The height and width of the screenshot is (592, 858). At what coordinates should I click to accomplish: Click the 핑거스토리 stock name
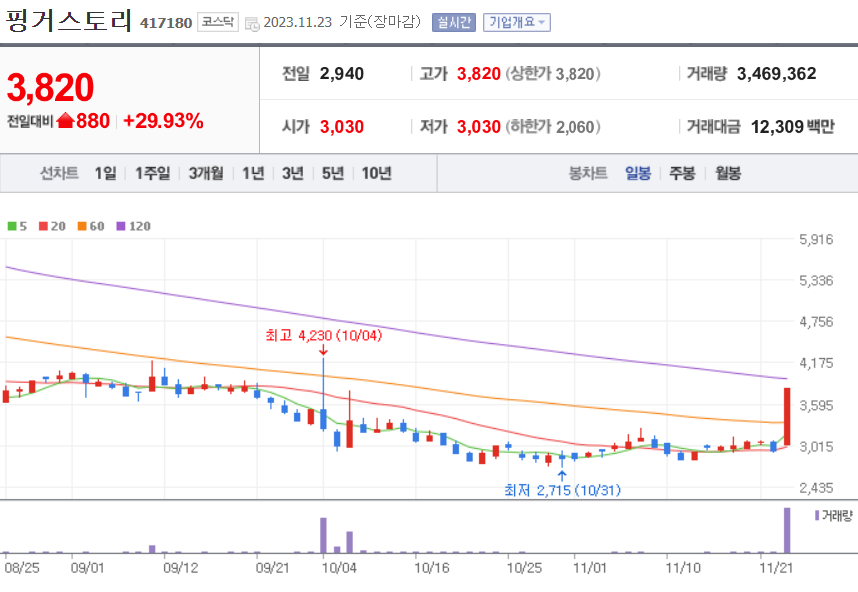pos(69,21)
